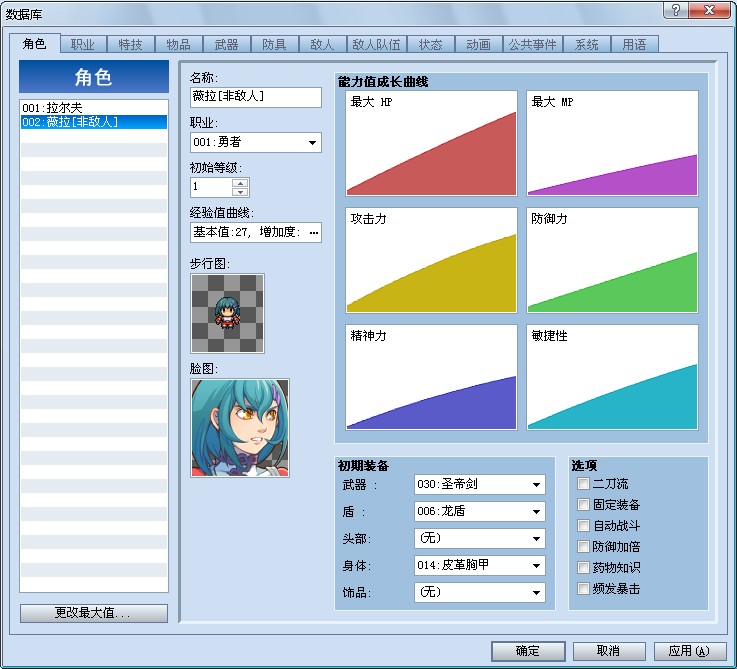
Task: Click the help question mark button
Action: (x=675, y=10)
